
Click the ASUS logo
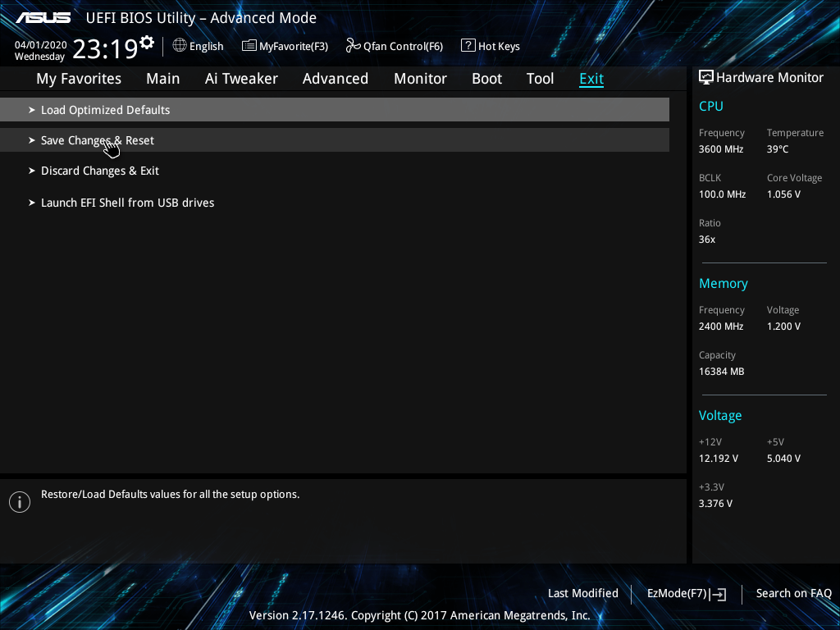(43, 18)
